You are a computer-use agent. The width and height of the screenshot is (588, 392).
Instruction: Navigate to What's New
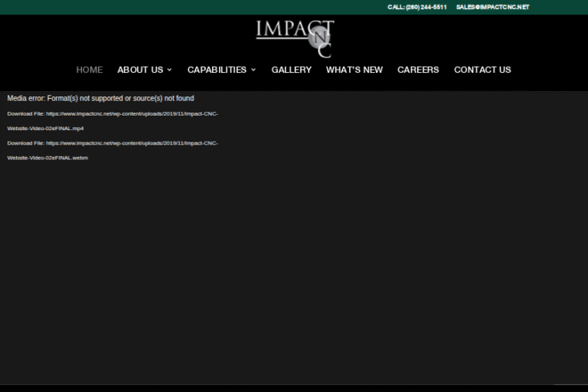[354, 70]
